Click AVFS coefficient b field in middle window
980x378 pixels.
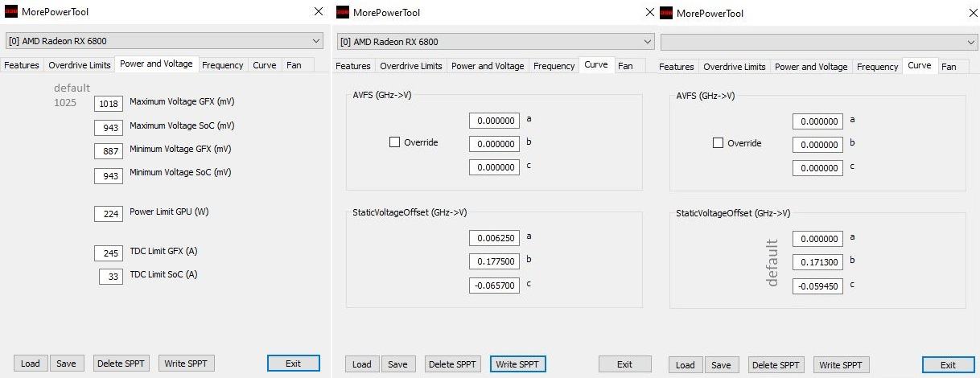tap(494, 144)
